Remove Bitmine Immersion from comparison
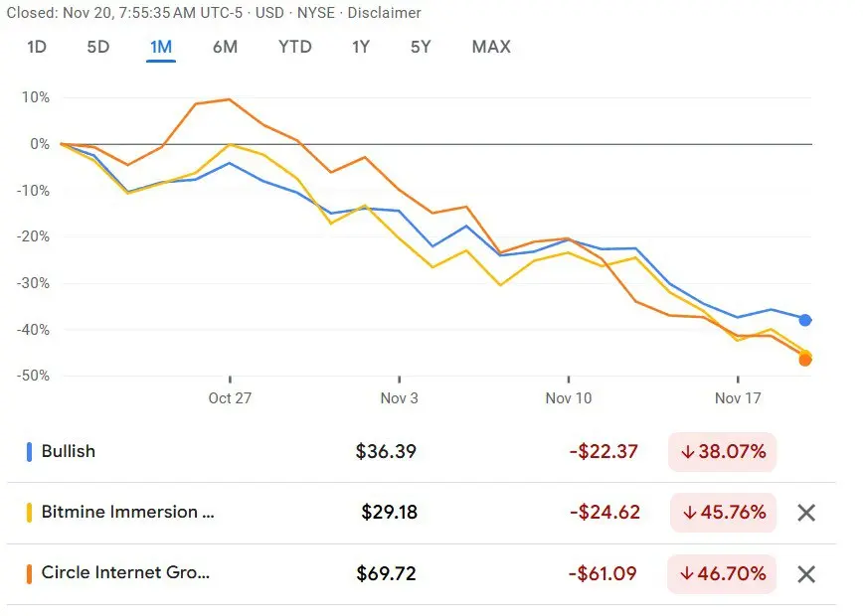The image size is (863, 616). (x=806, y=513)
